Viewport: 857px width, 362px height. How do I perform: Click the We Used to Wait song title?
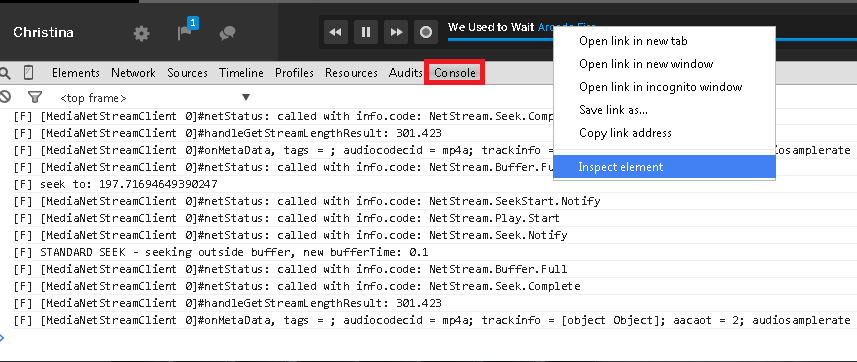491,27
